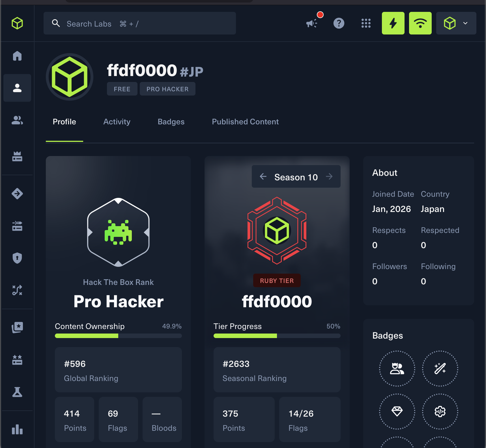486x448 pixels.
Task: Click the Pro Hacker rank title
Action: click(119, 301)
